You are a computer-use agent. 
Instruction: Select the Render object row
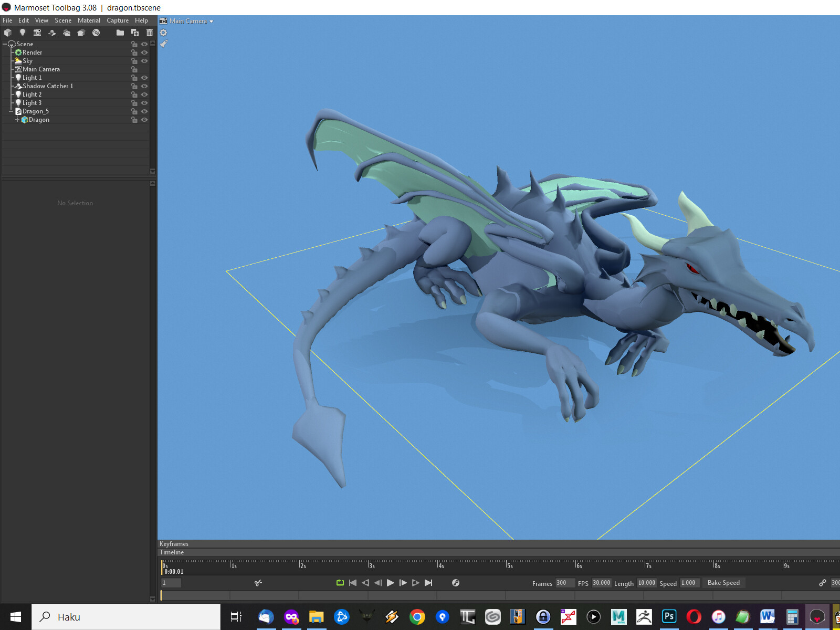pyautogui.click(x=76, y=52)
